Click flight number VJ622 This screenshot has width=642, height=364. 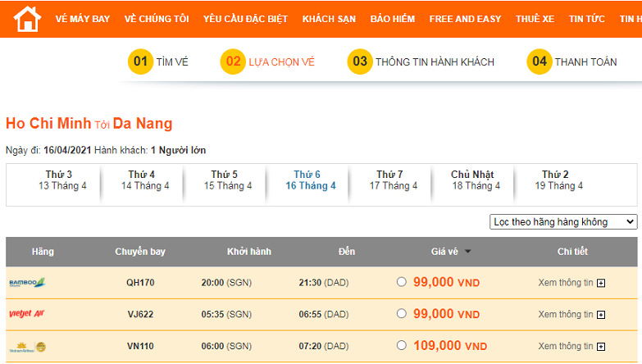point(140,315)
